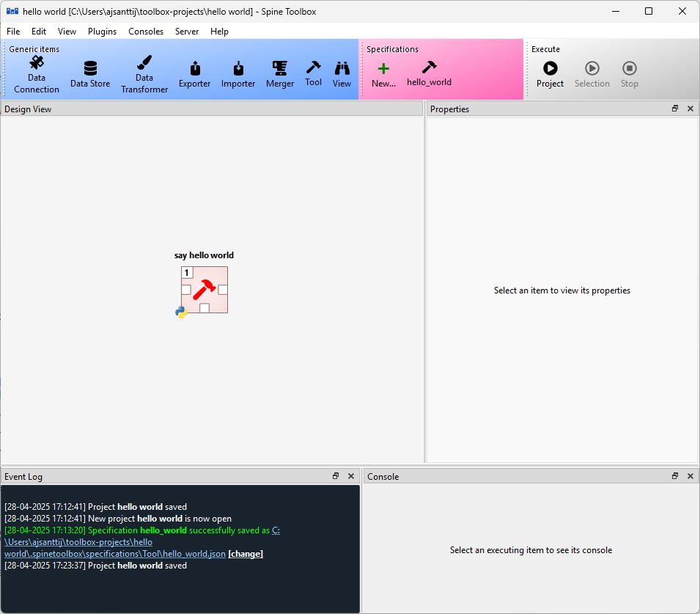
Task: Click the [change] link in Event Log
Action: click(246, 554)
